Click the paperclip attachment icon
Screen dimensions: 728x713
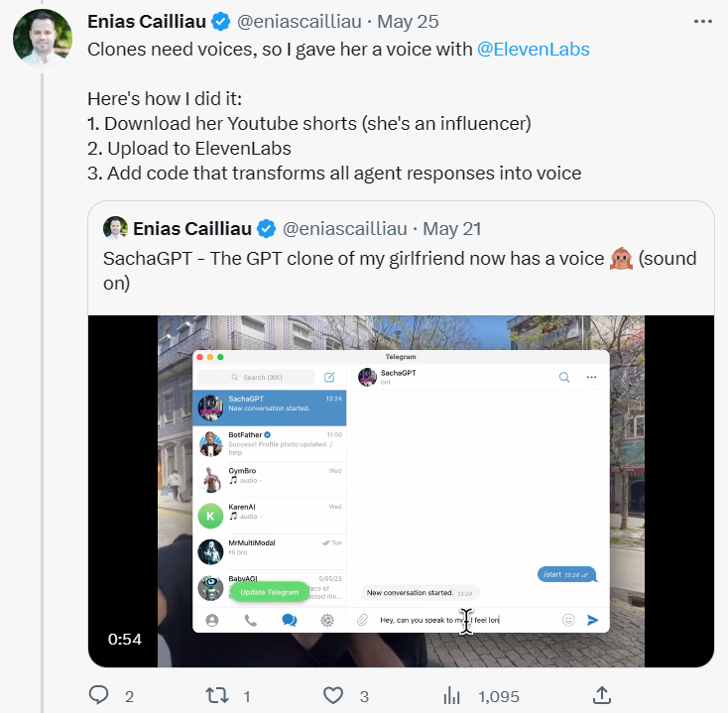(363, 620)
